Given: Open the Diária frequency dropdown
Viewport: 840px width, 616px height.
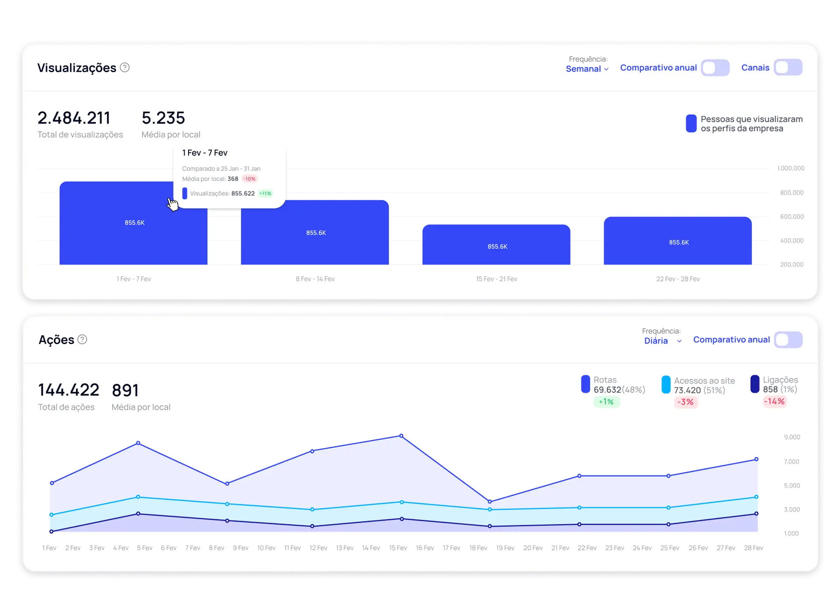Looking at the screenshot, I should click(656, 341).
